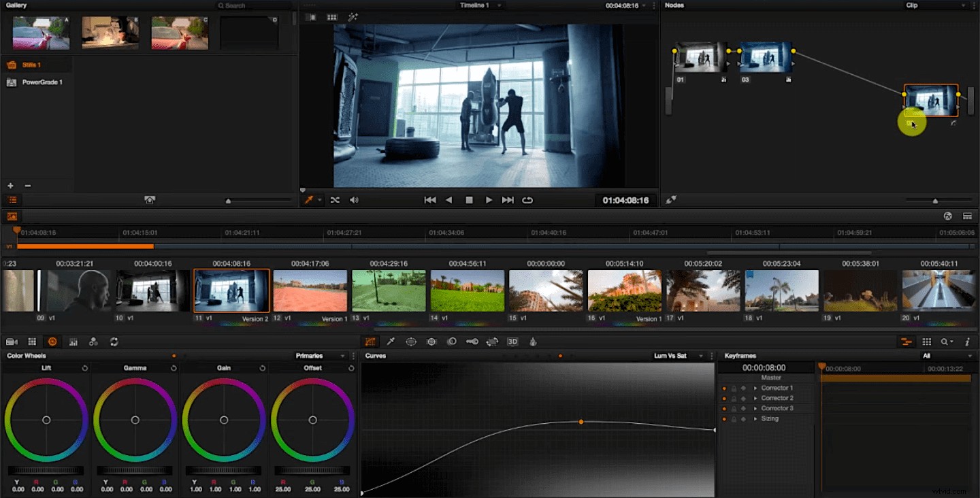Open the 3D keyer palette

[x=512, y=342]
